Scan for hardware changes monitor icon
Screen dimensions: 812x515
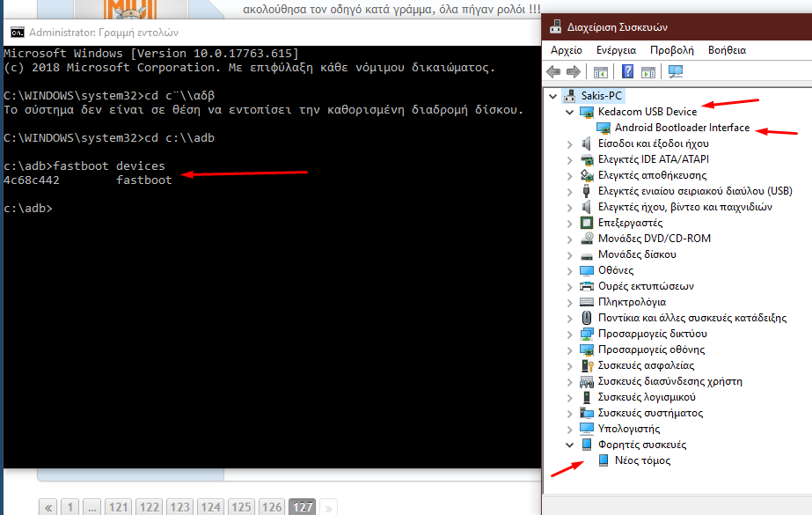pyautogui.click(x=676, y=71)
